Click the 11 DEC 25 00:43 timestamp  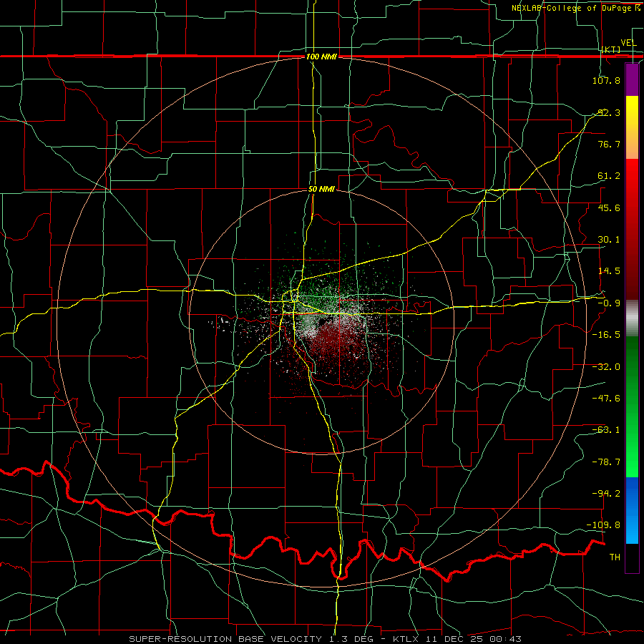(473, 639)
